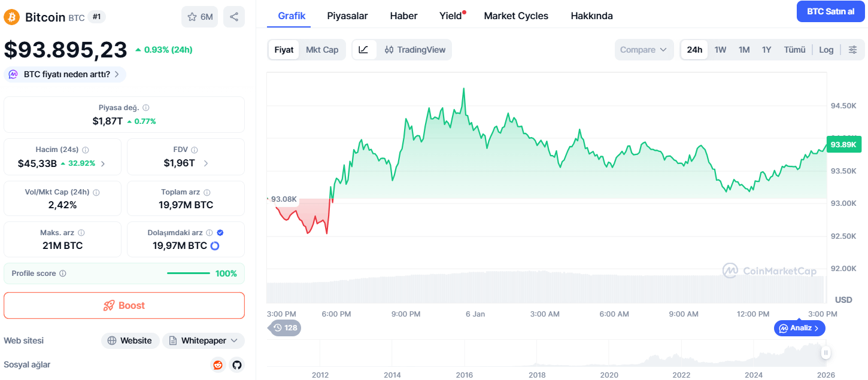This screenshot has width=868, height=380.
Task: Click info icon next to Toplam arz
Action: (x=207, y=193)
